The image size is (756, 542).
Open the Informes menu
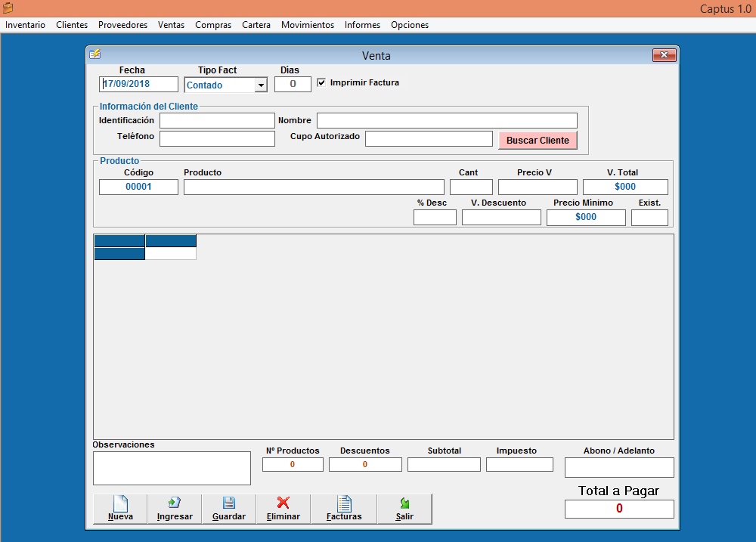362,25
